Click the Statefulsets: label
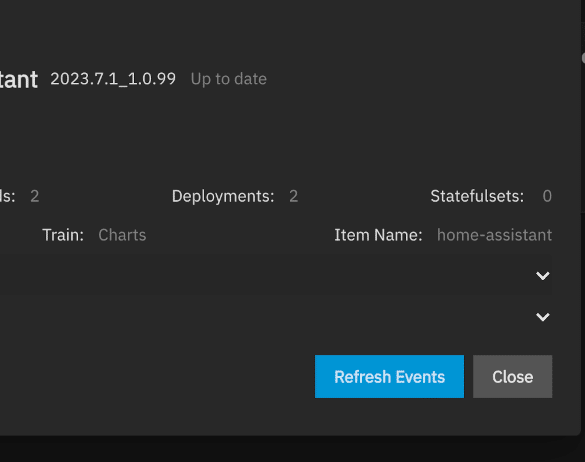 477,196
